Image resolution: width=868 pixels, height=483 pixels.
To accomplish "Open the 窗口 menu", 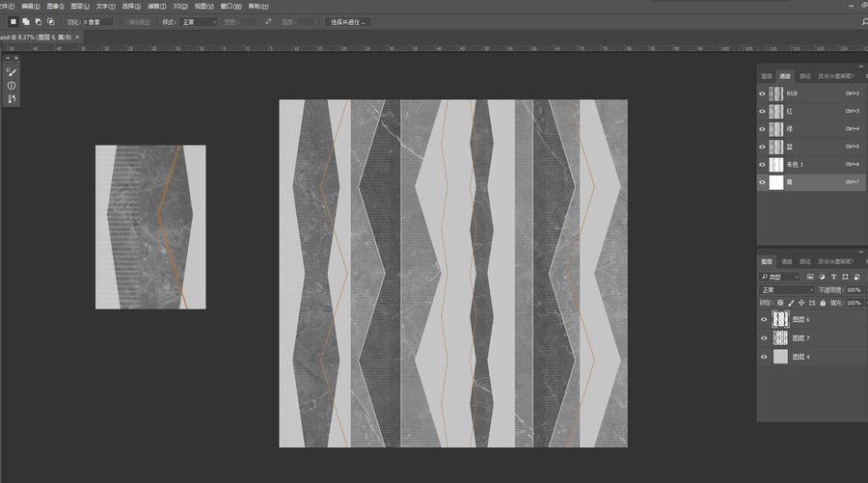I will point(231,6).
